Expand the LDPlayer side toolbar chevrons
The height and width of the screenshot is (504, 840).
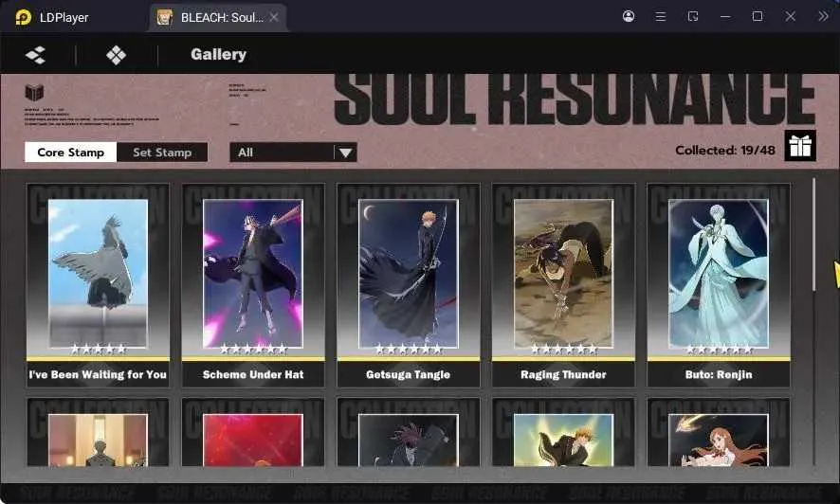823,17
